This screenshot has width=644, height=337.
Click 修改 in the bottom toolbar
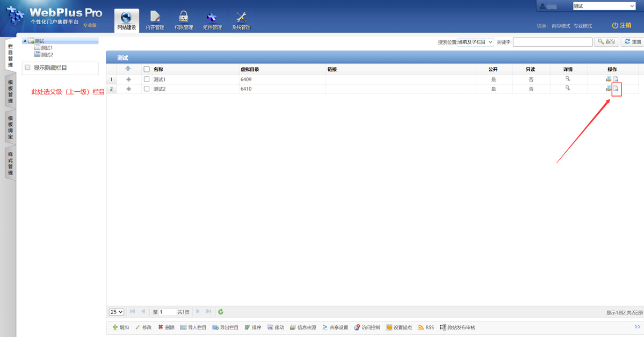pyautogui.click(x=143, y=327)
